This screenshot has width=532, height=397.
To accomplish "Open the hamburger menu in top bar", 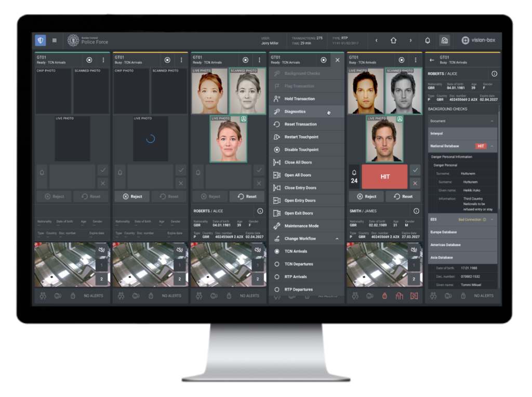I will pos(55,40).
